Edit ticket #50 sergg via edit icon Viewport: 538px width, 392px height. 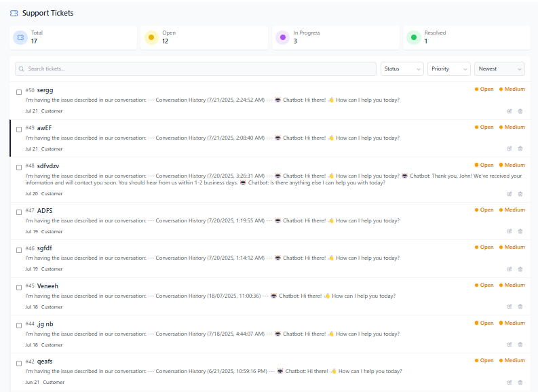510,111
